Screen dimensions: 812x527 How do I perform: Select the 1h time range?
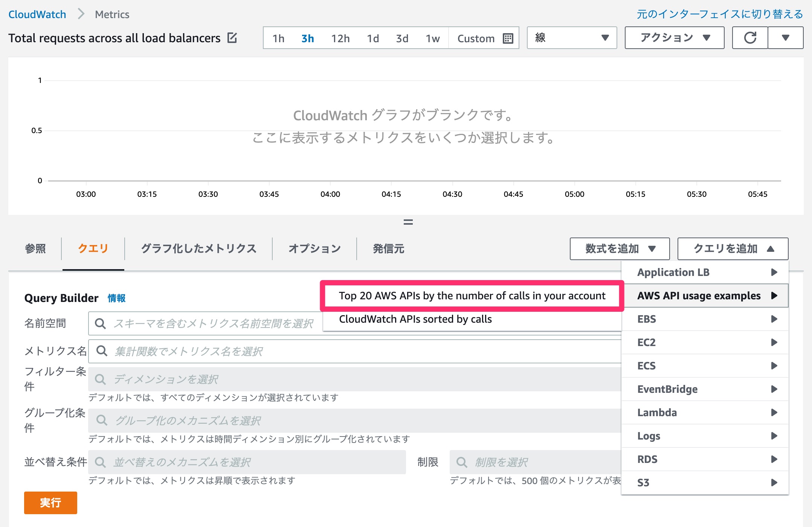tap(278, 38)
